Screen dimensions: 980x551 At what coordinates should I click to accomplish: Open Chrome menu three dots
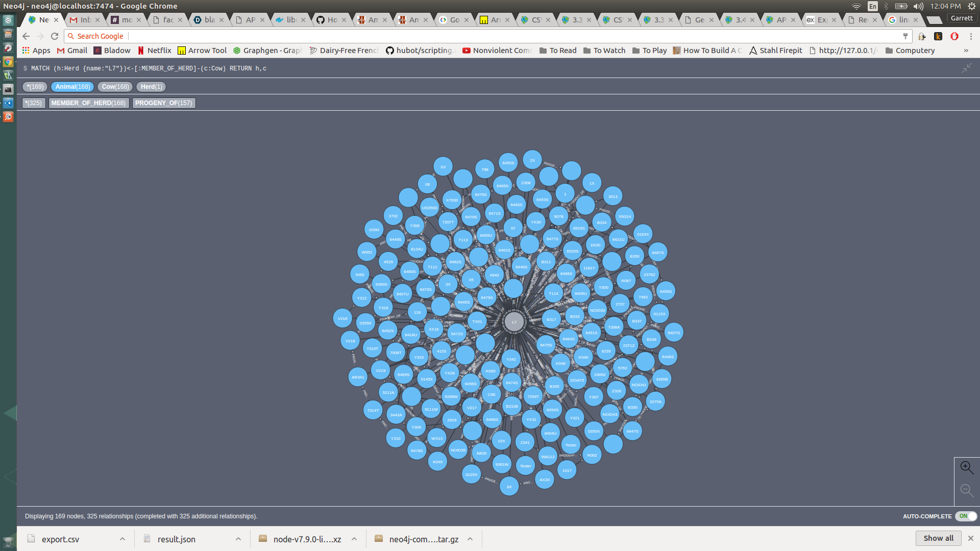[x=971, y=36]
